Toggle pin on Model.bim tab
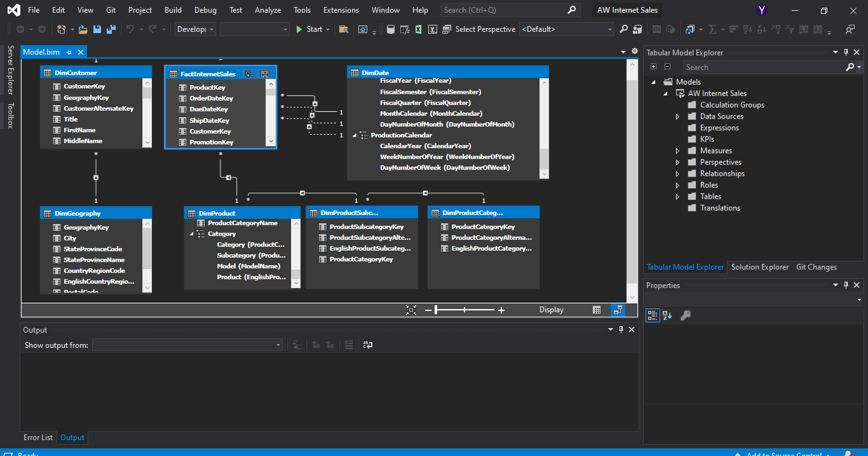 tap(69, 52)
